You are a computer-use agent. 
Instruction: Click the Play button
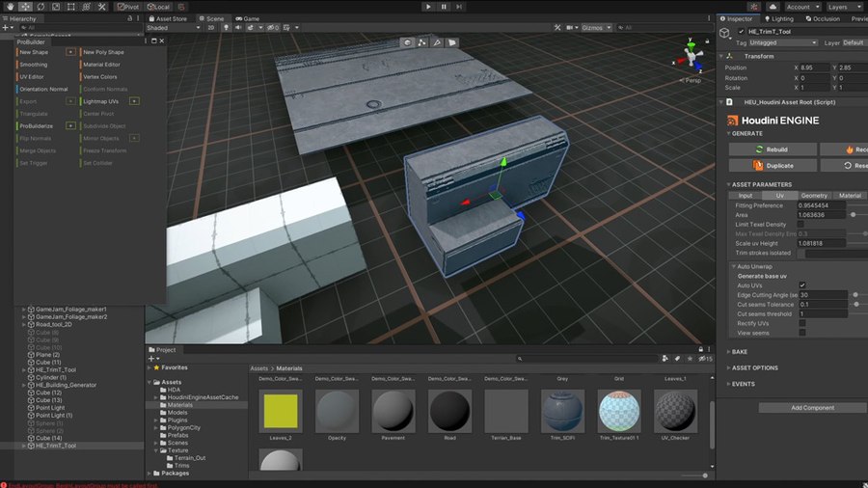tap(428, 7)
